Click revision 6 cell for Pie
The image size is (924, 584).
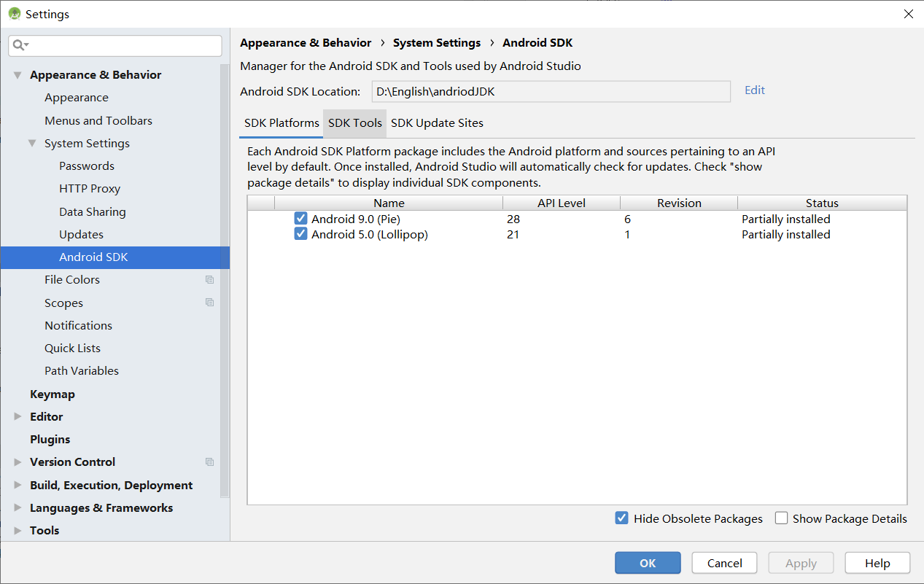click(627, 219)
